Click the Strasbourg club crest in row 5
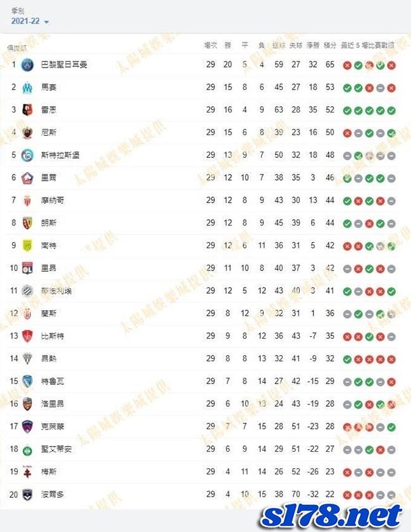This screenshot has height=532, width=411. tap(27, 155)
